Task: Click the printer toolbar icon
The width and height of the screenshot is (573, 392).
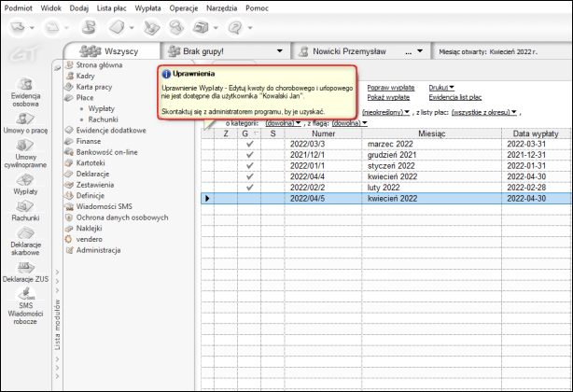Action: pyautogui.click(x=201, y=27)
